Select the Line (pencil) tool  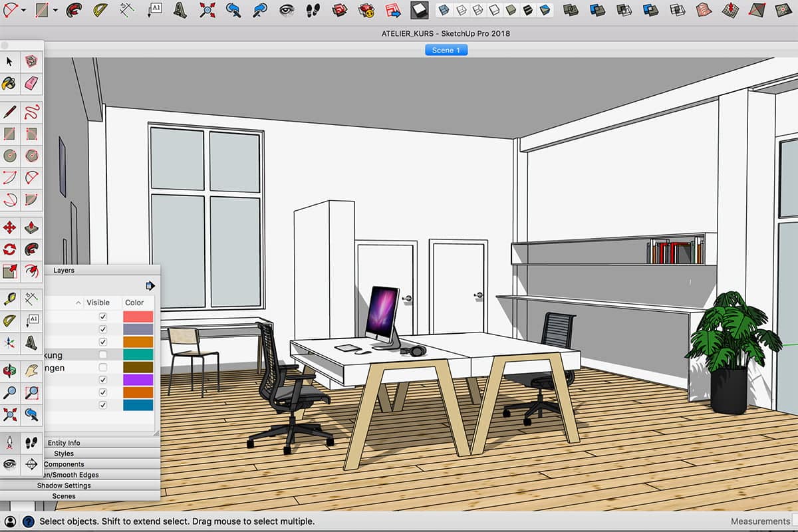[x=9, y=112]
